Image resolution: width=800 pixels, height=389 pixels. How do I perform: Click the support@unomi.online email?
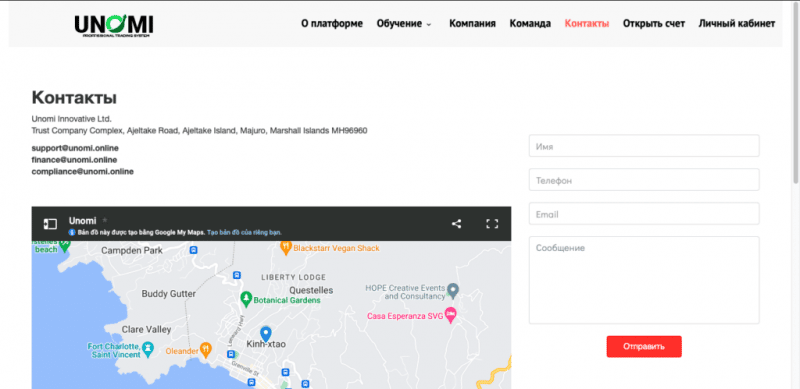tap(75, 148)
